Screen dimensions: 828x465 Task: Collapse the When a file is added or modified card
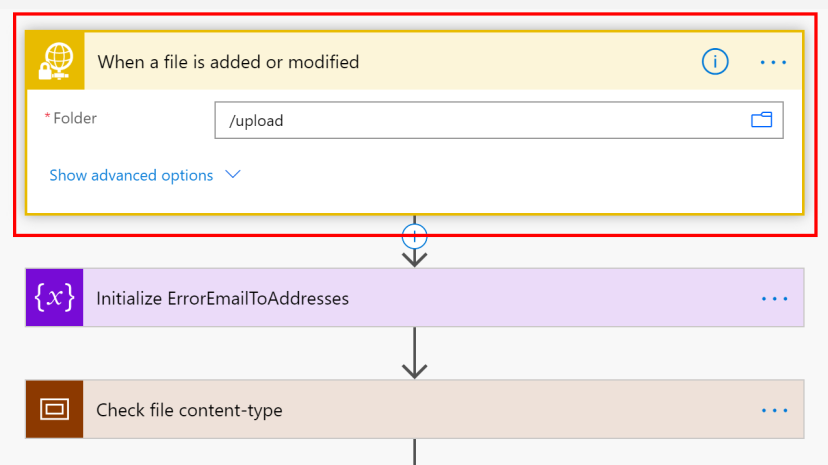380,62
